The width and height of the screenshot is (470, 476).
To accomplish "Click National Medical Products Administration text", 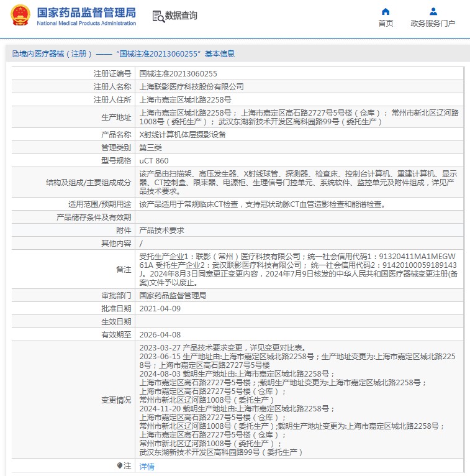I will coord(86,24).
